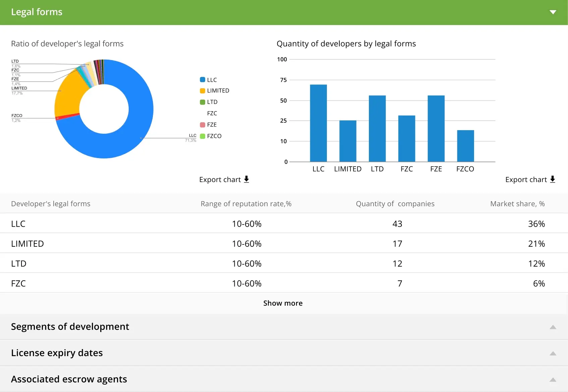Select the FZC legend entry
The width and height of the screenshot is (568, 392).
212,113
